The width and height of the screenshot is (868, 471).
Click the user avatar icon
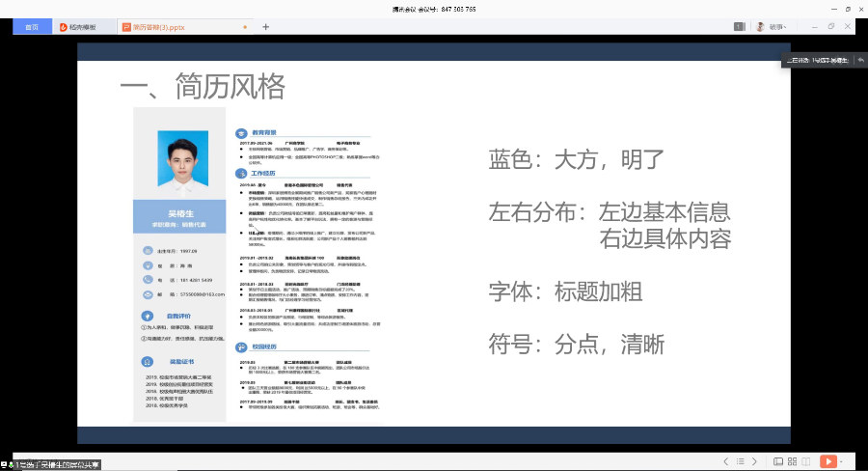[x=760, y=27]
